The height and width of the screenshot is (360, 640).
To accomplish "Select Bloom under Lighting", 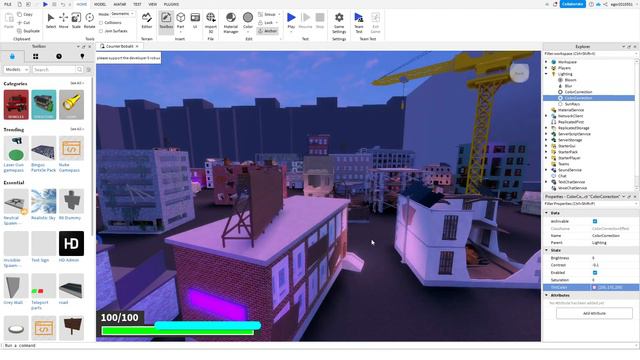I will point(570,80).
